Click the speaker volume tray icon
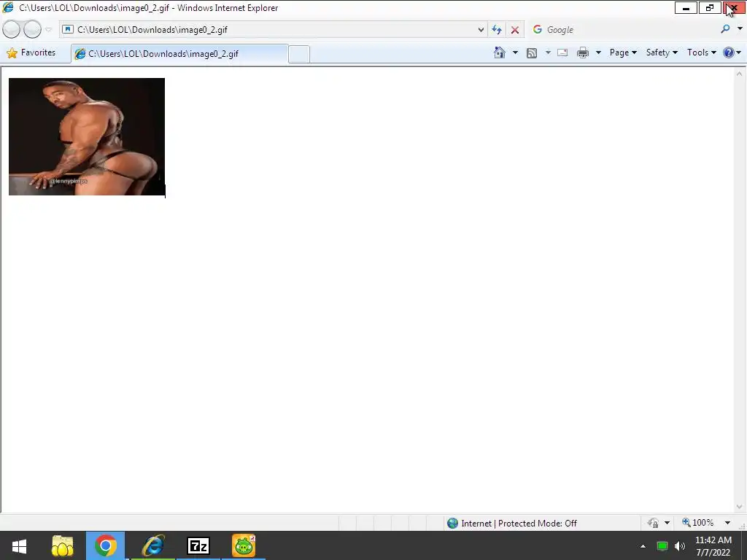747x560 pixels. pos(680,546)
